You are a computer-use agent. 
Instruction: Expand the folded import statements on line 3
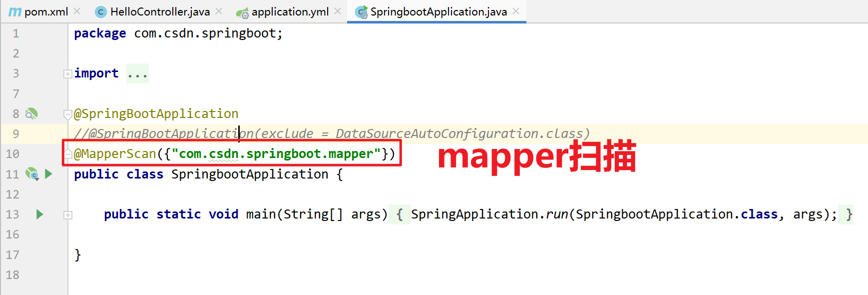tap(68, 74)
